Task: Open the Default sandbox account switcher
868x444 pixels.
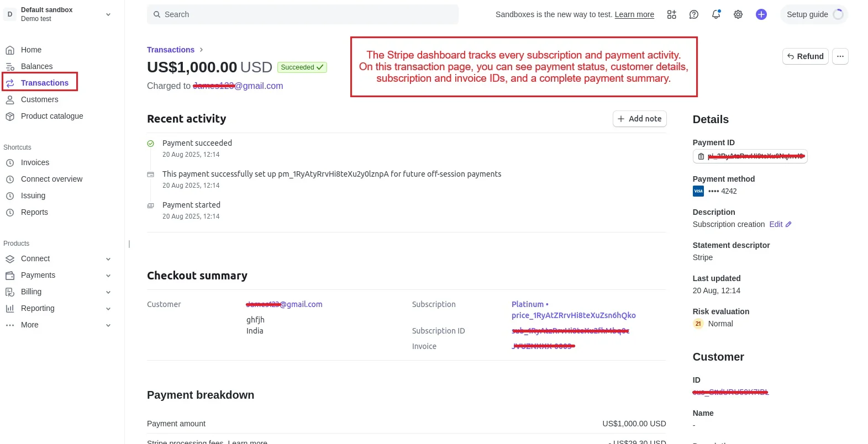Action: coord(58,14)
